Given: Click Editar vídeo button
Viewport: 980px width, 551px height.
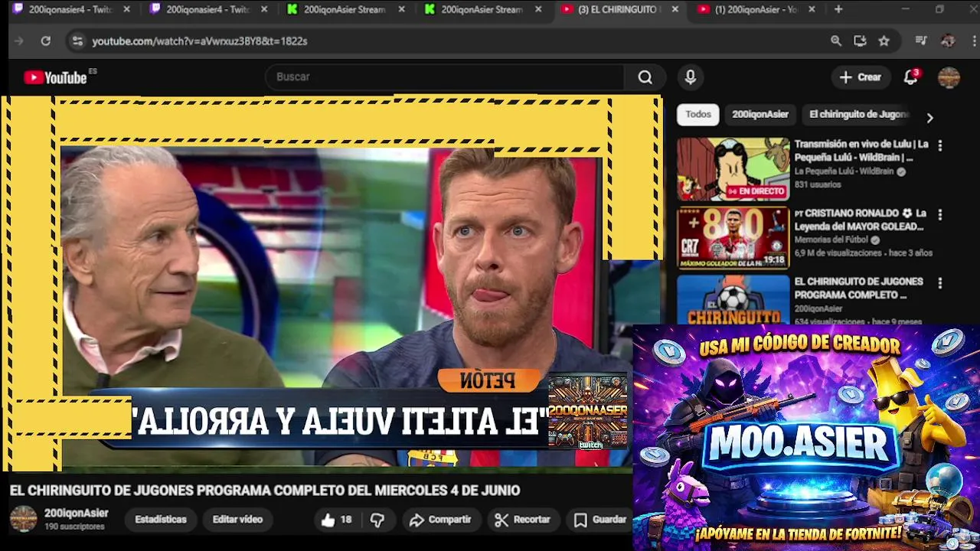Looking at the screenshot, I should (x=237, y=520).
